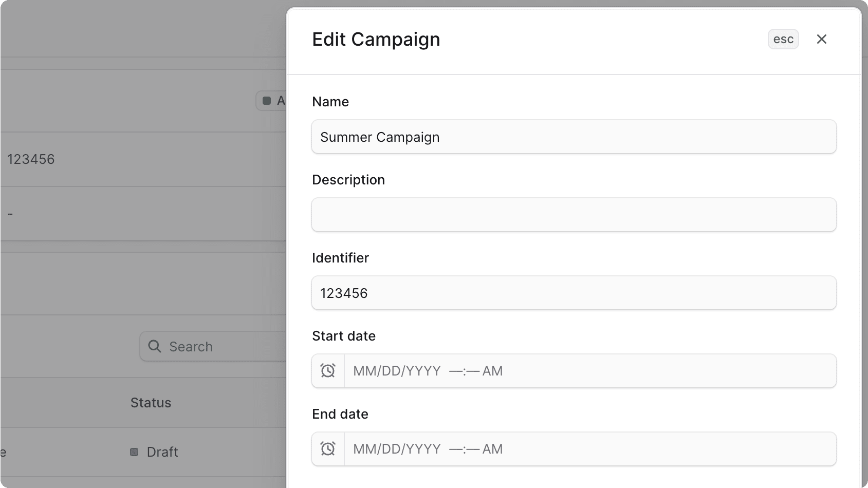The image size is (868, 488).
Task: Open the end date time picker icon
Action: pos(328,448)
